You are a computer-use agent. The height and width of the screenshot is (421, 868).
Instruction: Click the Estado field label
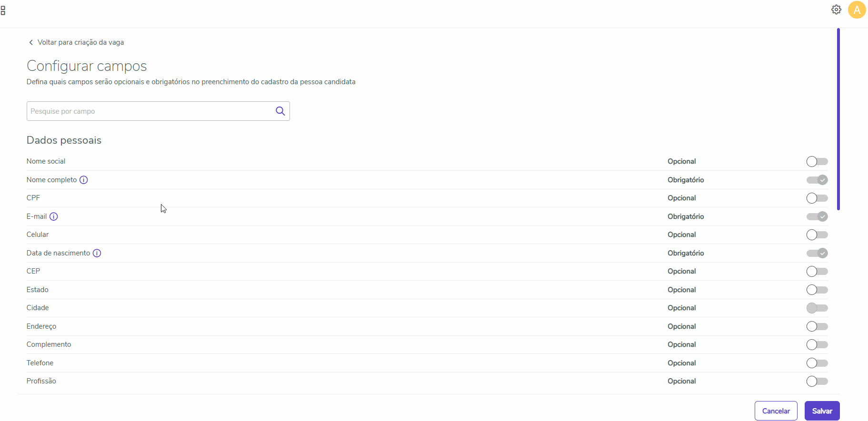(38, 290)
